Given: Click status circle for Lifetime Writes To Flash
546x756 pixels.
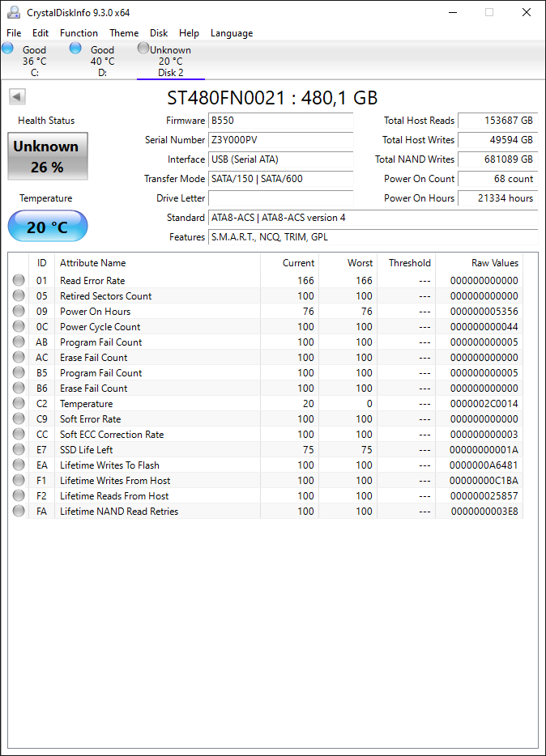Looking at the screenshot, I should click(19, 465).
